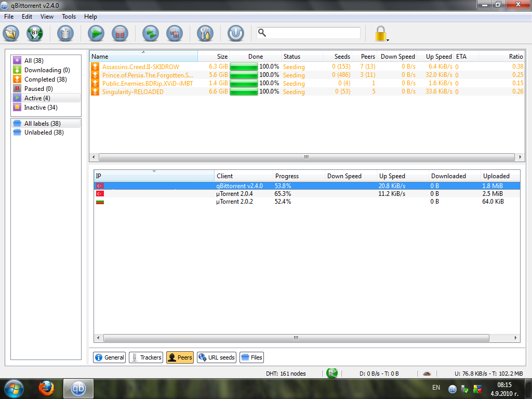Image resolution: width=532 pixels, height=399 pixels.
Task: Open the View menu
Action: [x=47, y=16]
